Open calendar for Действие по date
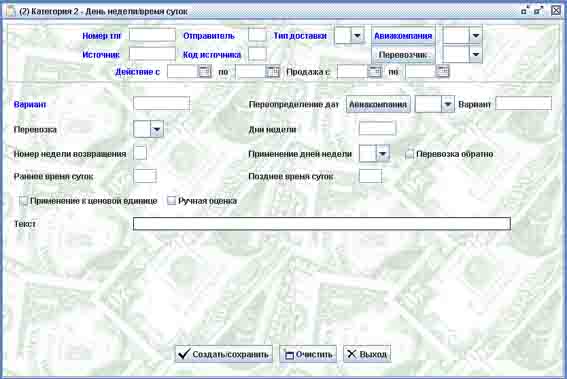 (273, 71)
